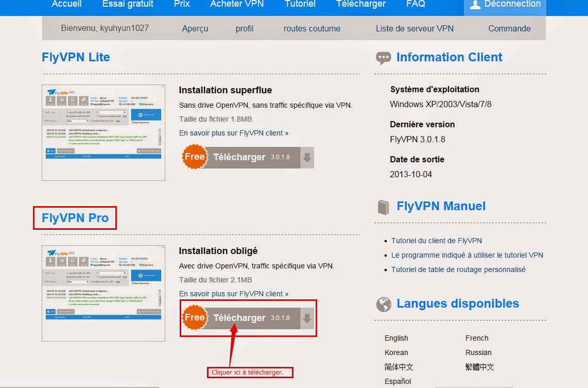This screenshot has height=388, width=588.
Task: Download FlyVPN Lite with Télécharger button
Action: tap(248, 157)
